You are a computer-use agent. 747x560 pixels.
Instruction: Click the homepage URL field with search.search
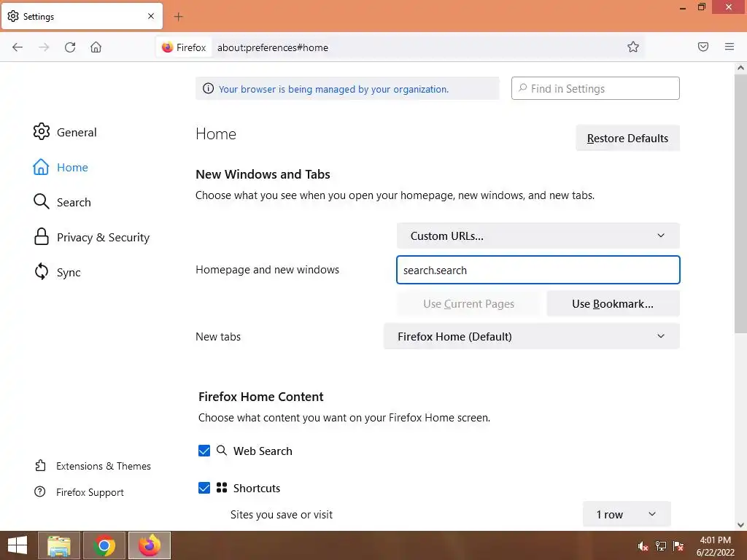point(538,270)
